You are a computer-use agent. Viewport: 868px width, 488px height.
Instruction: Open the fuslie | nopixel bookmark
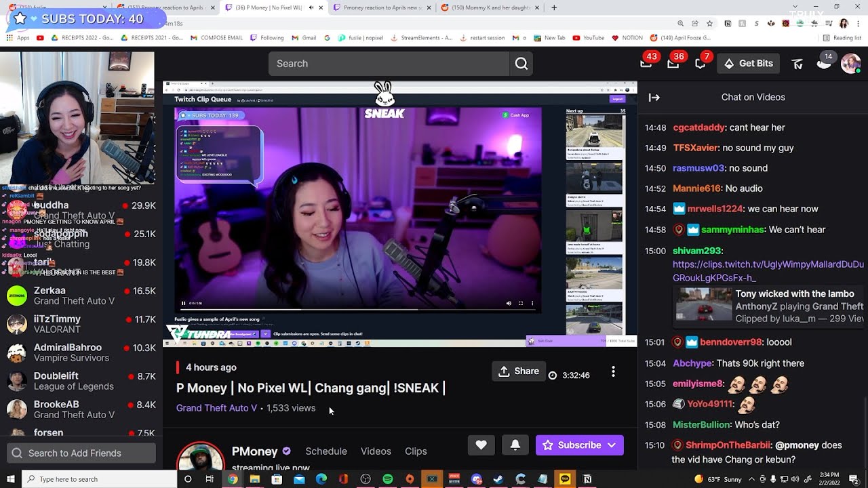point(359,38)
